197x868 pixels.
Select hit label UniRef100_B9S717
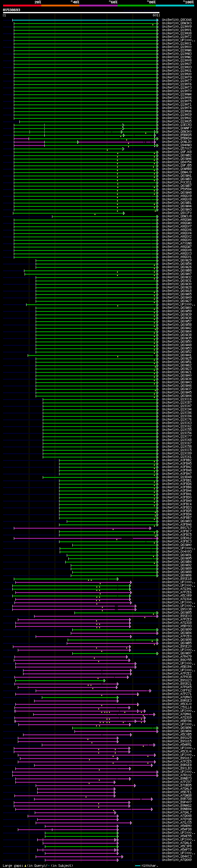point(177,528)
